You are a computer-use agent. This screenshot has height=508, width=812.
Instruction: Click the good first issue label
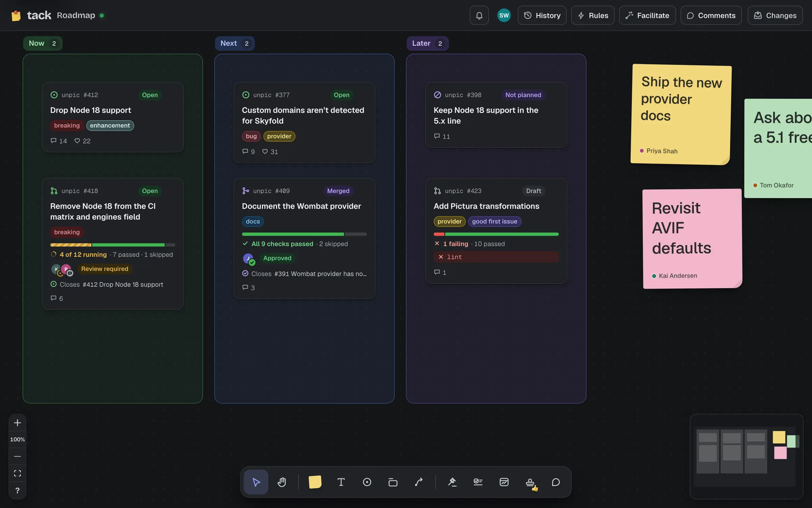click(495, 221)
